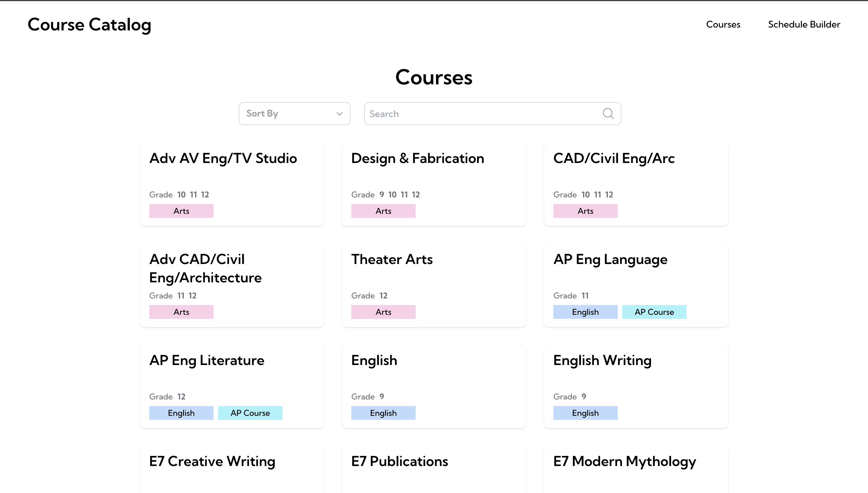Navigate to Schedule Builder
The height and width of the screenshot is (493, 868).
804,24
